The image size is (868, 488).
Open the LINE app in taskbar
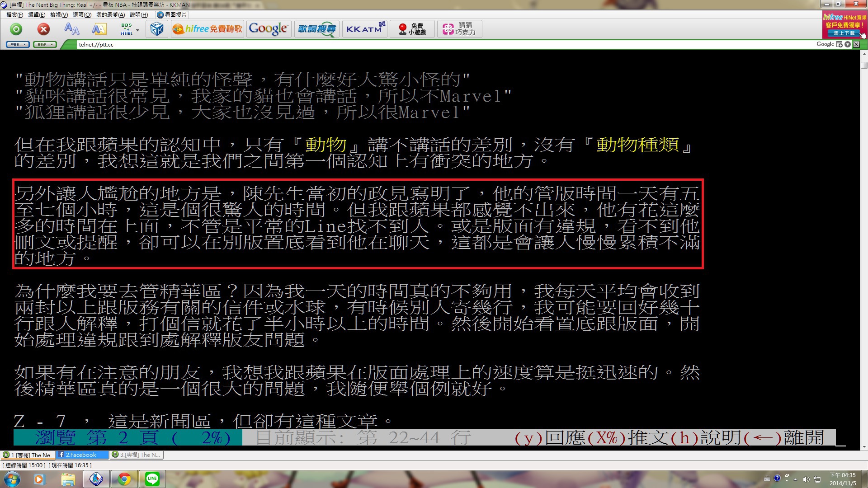pyautogui.click(x=152, y=479)
